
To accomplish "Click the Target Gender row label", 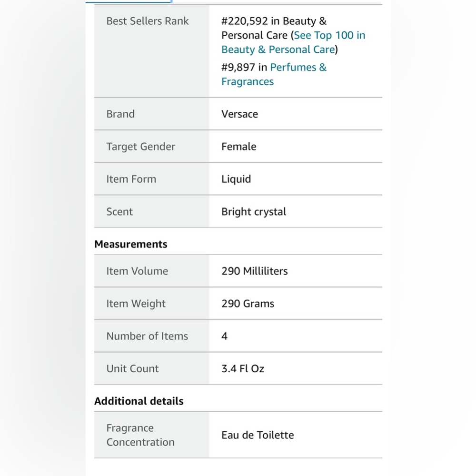I will 140,147.
